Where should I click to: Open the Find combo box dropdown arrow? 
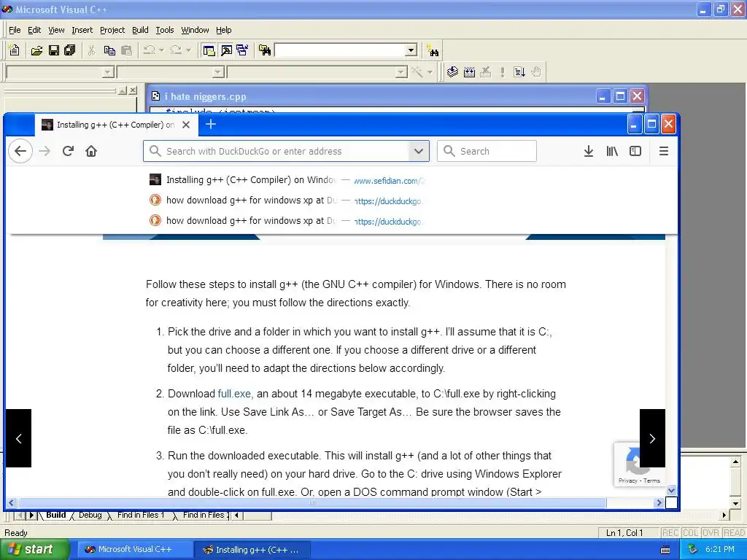[411, 50]
